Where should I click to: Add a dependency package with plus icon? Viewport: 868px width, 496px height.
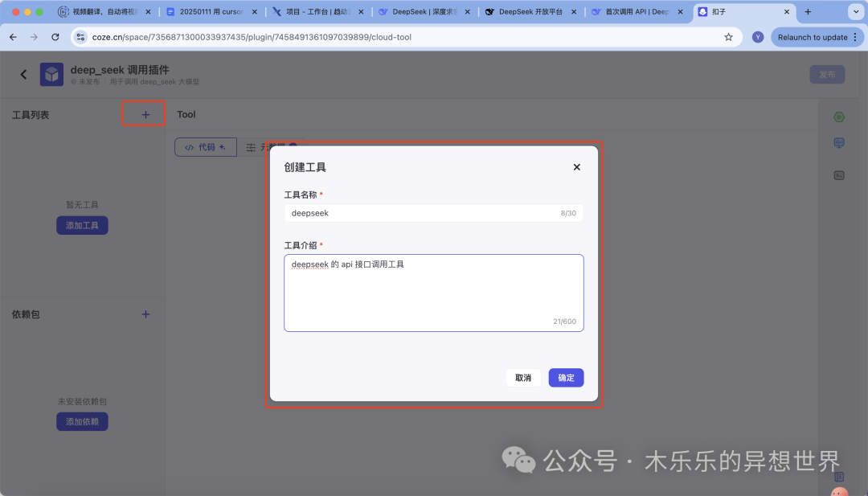pyautogui.click(x=145, y=314)
